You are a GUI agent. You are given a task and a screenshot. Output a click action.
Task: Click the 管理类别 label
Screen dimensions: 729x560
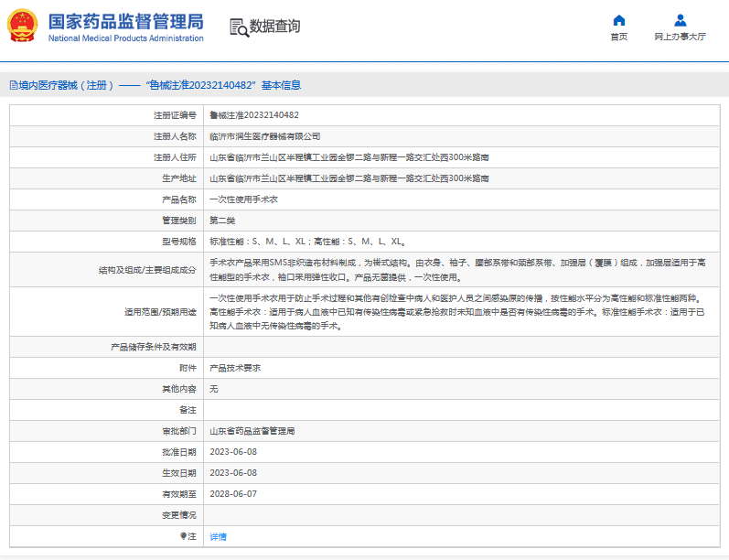(179, 221)
